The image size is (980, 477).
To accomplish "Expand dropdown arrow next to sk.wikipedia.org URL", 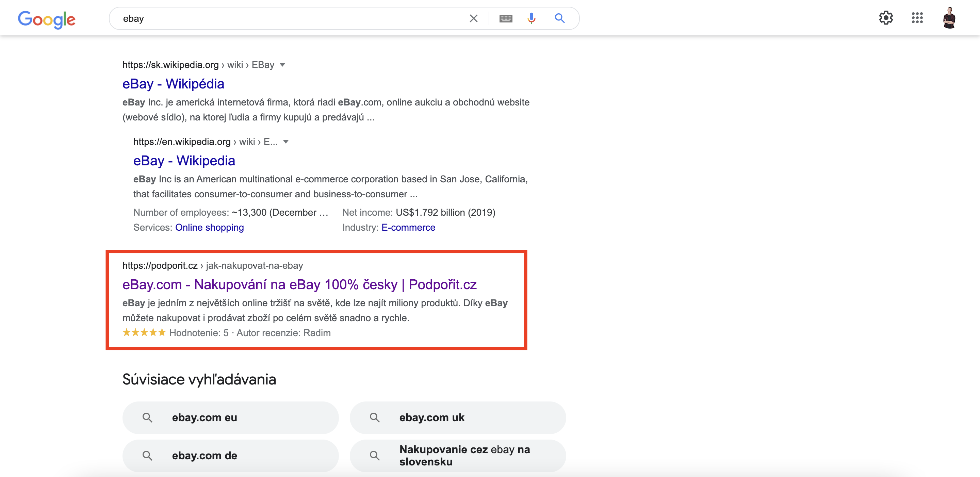I will tap(282, 65).
